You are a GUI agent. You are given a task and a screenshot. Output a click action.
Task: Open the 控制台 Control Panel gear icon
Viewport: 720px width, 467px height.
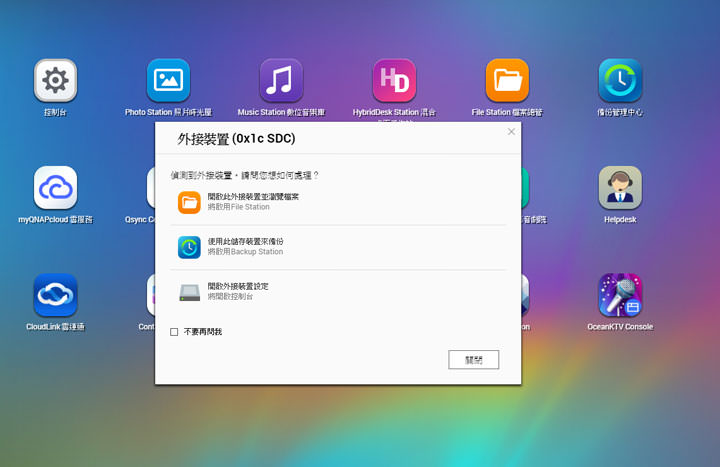(55, 80)
